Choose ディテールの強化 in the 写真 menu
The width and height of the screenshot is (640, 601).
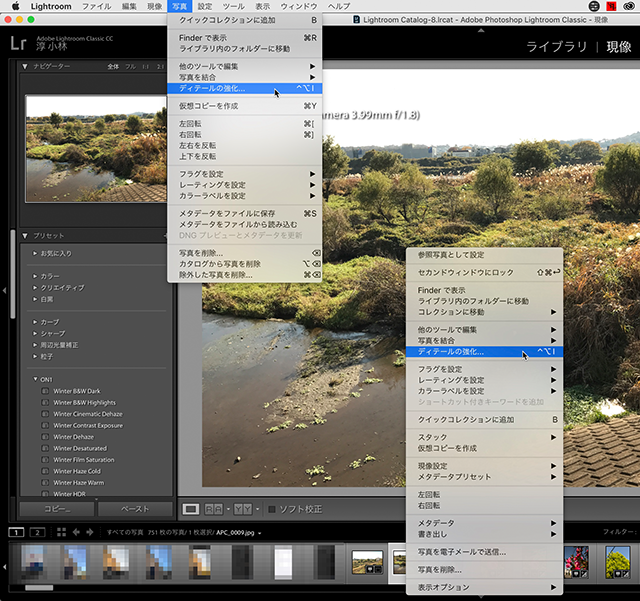point(244,88)
